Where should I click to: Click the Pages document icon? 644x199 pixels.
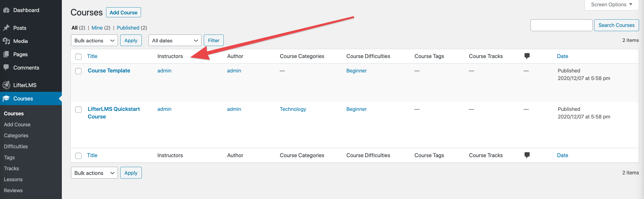tap(6, 54)
